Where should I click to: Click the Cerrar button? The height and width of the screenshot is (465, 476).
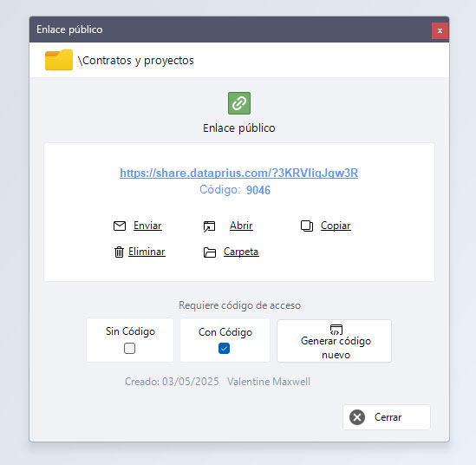tap(387, 417)
